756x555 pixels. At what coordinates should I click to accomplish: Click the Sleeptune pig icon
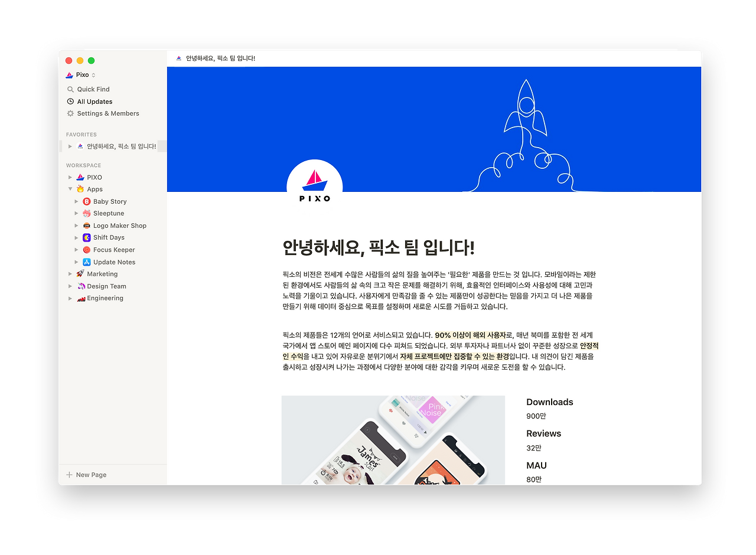tap(87, 213)
